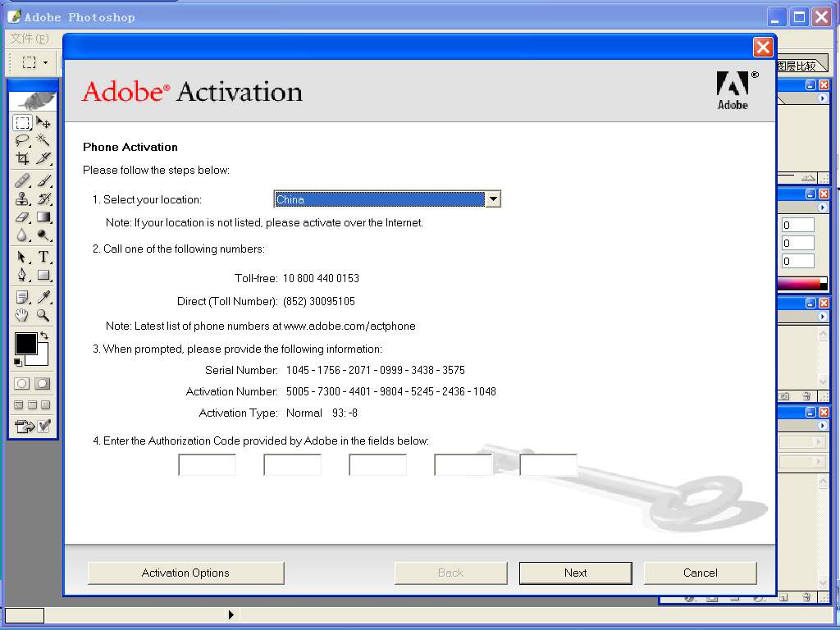The width and height of the screenshot is (840, 630).
Task: Switch to Full Screen mode
Action: [46, 405]
